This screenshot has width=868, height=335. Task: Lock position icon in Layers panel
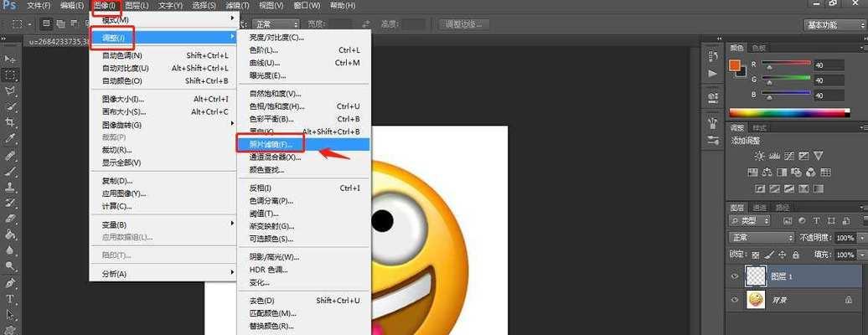click(783, 255)
